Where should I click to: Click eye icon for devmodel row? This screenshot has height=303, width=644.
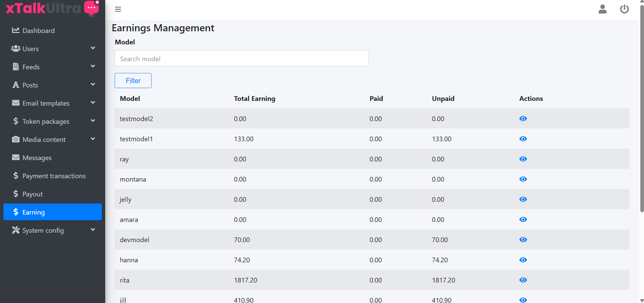523,240
